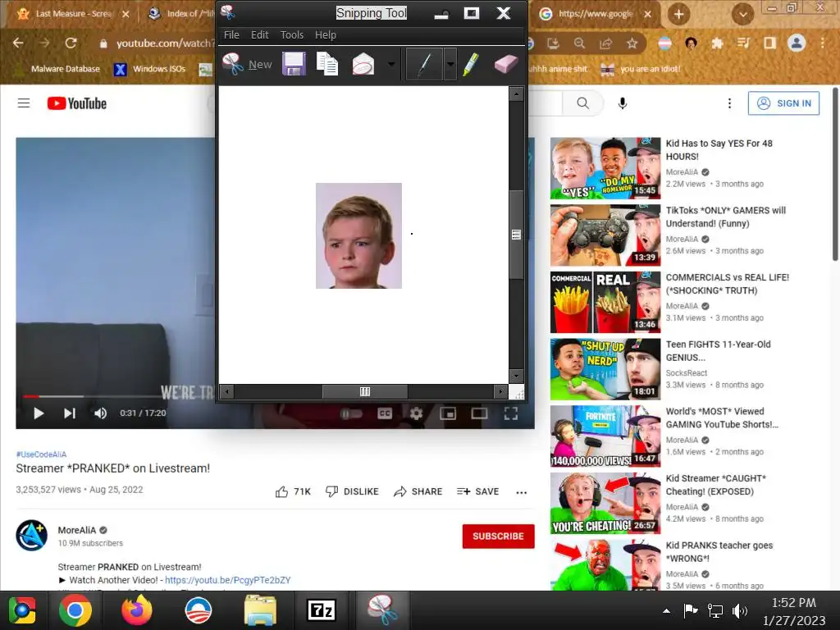Open the File menu in Snipping Tool
Viewport: 840px width, 630px height.
point(231,34)
